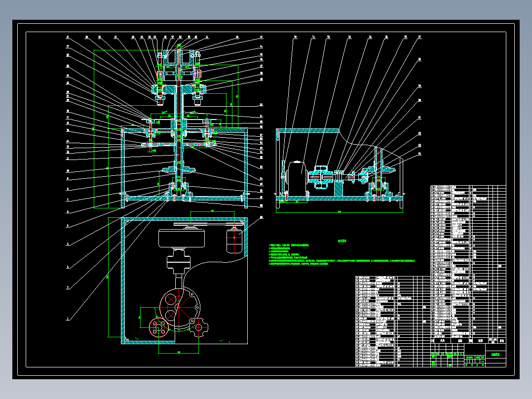
Task: Click the small cylindrical motor in plan view
Action: 234,240
